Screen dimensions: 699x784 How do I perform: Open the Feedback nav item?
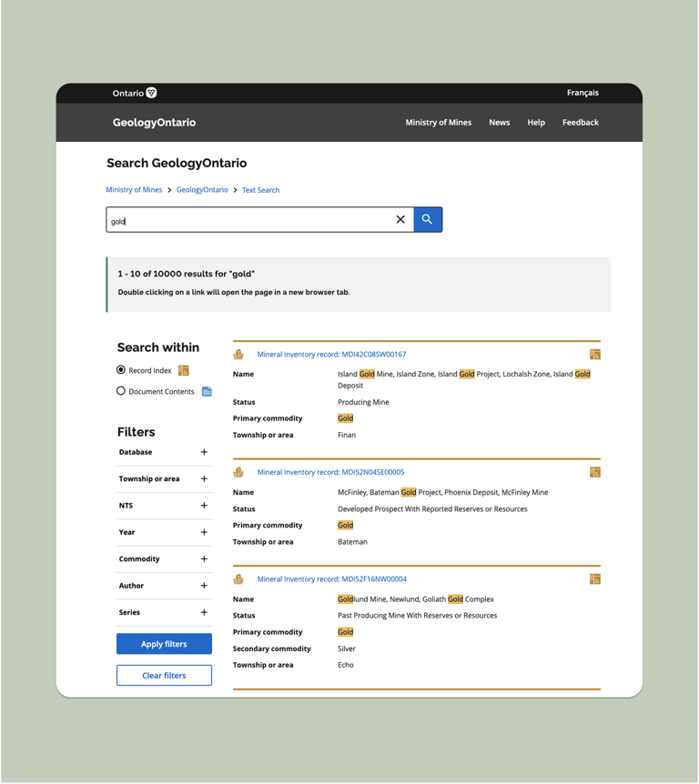point(581,123)
